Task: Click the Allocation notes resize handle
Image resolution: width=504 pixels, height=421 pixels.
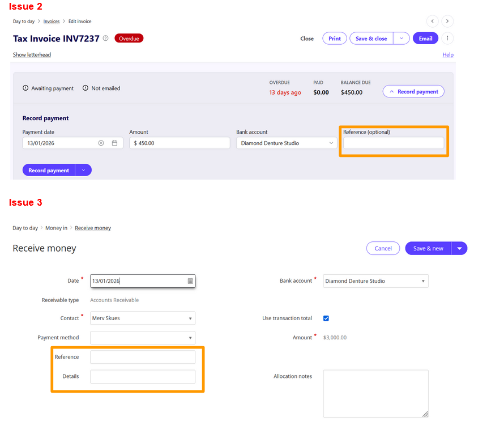Action: [x=425, y=414]
